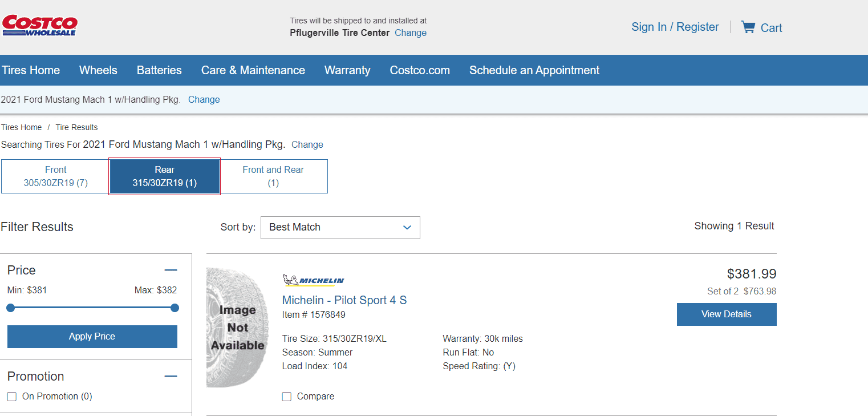The height and width of the screenshot is (416, 868).
Task: Click the Cart text link
Action: tap(772, 28)
